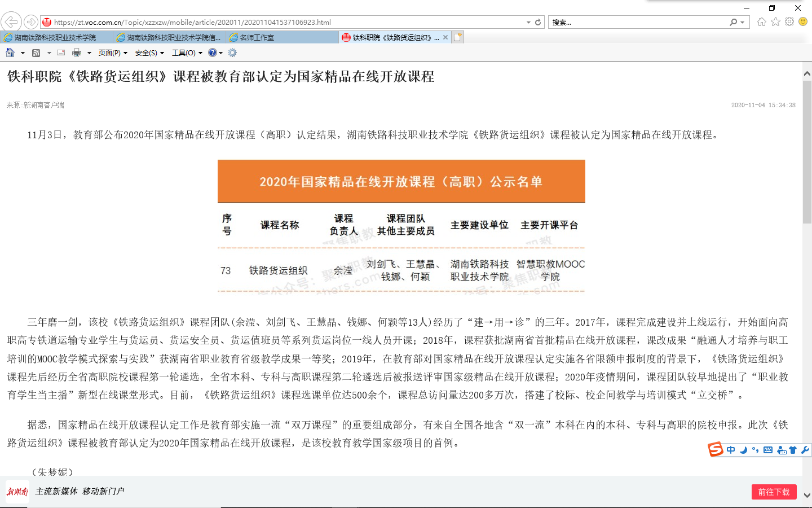Click the command bar Home page icon
The height and width of the screenshot is (508, 812).
[x=10, y=52]
